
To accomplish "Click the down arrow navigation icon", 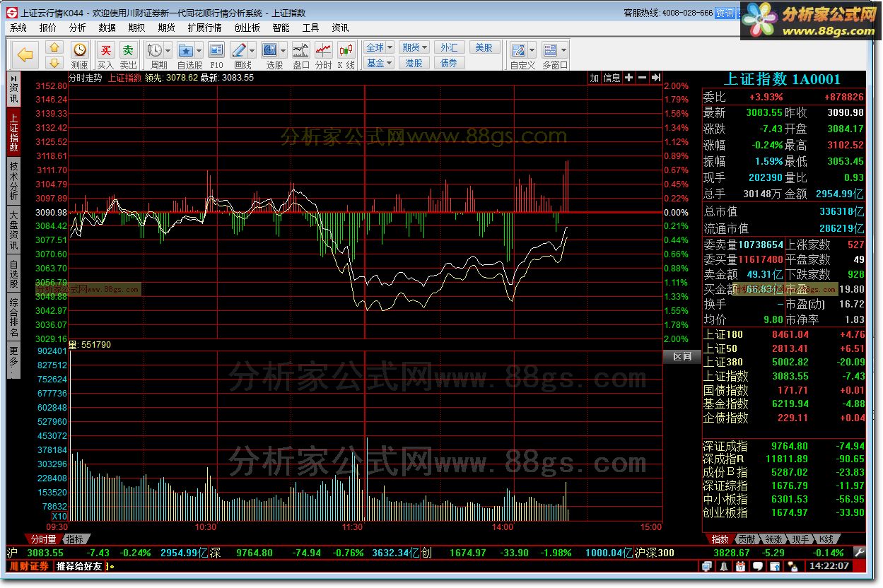I will (x=54, y=62).
